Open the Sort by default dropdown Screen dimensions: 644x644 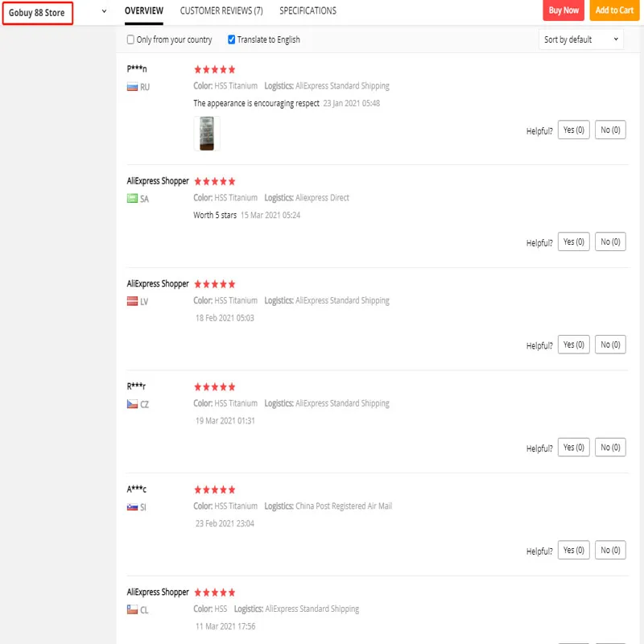tap(580, 39)
